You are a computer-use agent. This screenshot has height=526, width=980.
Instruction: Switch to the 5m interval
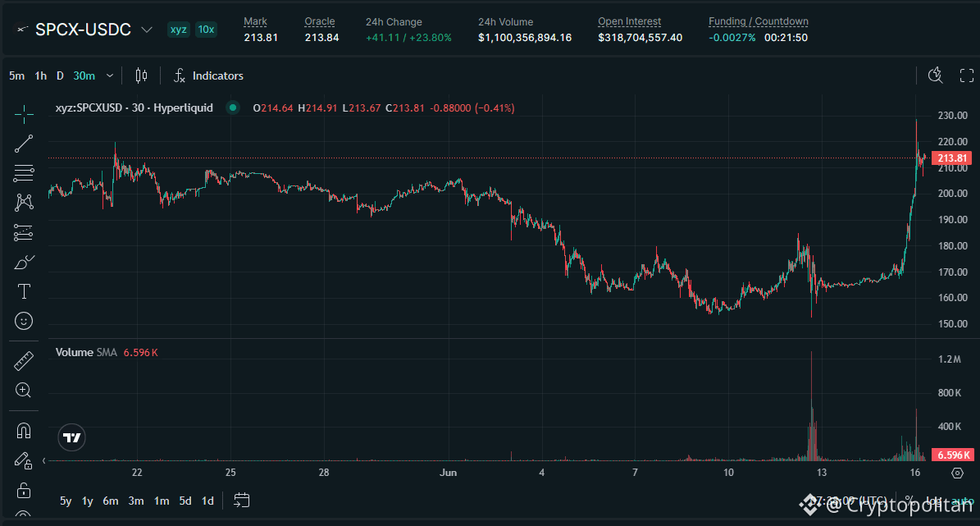[x=17, y=75]
